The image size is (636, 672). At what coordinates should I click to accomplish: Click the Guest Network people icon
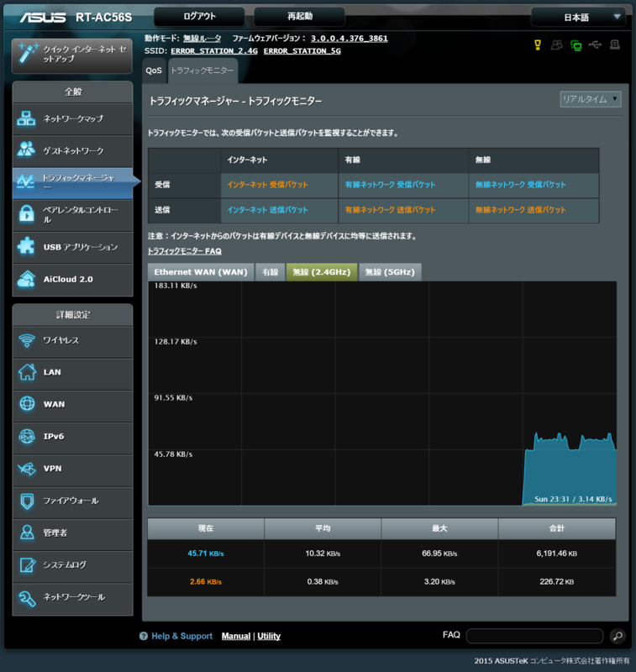tap(26, 150)
